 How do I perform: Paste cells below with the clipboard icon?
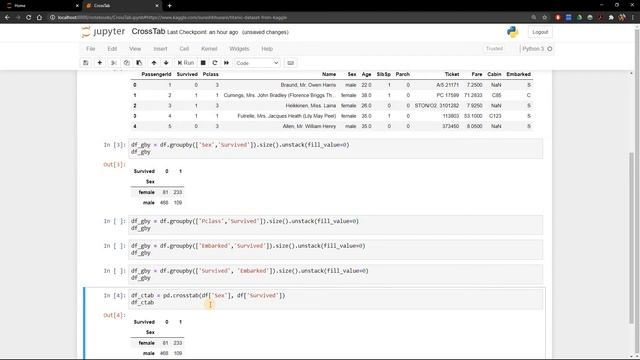pos(139,63)
